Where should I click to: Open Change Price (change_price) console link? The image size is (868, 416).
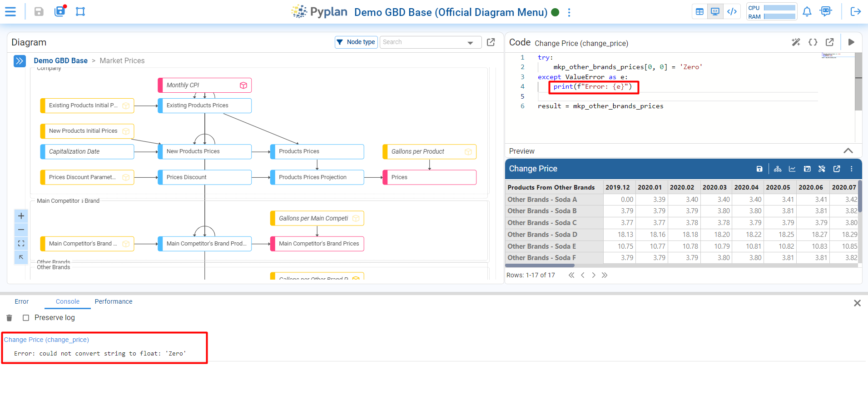click(46, 340)
